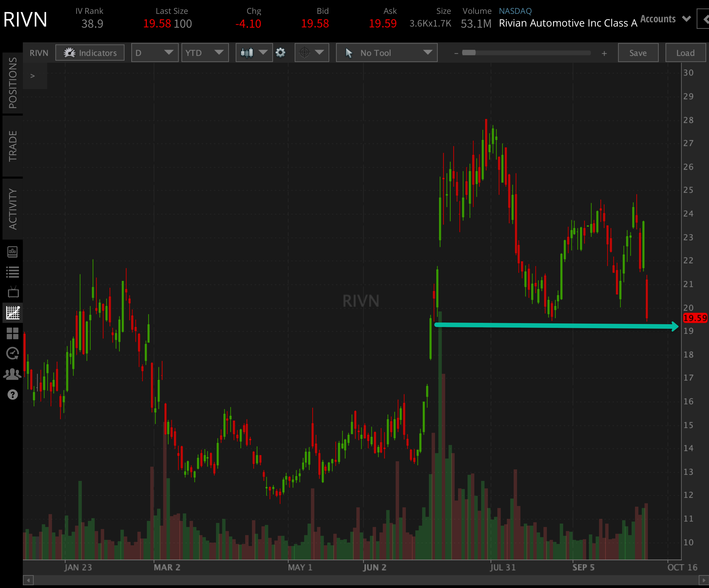Open the people community sidebar icon

tap(13, 374)
